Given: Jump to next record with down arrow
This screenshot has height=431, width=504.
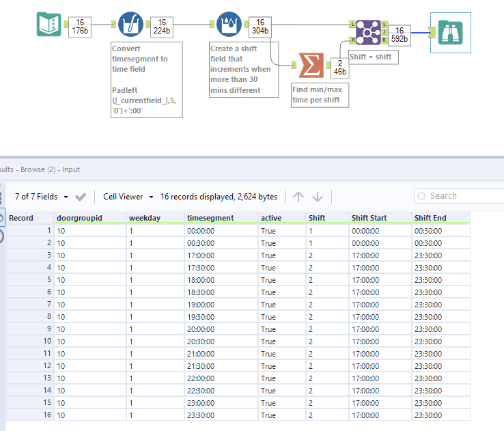Looking at the screenshot, I should pos(317,197).
